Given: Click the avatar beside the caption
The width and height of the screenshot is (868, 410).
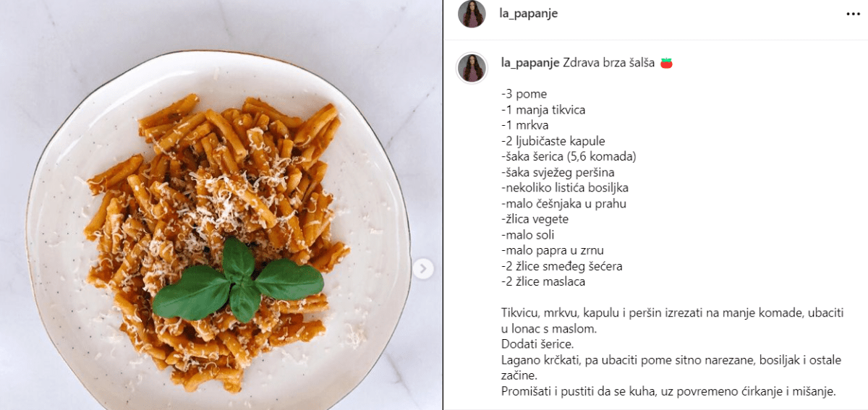Looking at the screenshot, I should (470, 67).
